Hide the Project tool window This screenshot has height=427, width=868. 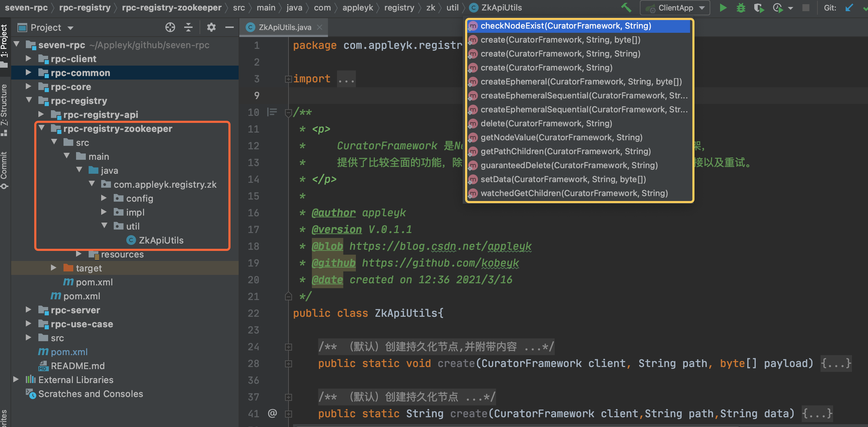[229, 27]
